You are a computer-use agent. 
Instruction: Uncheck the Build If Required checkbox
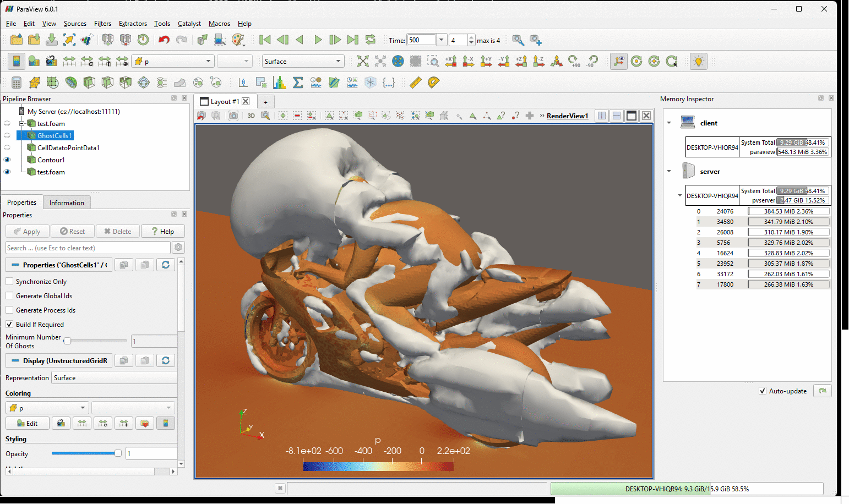(9, 324)
